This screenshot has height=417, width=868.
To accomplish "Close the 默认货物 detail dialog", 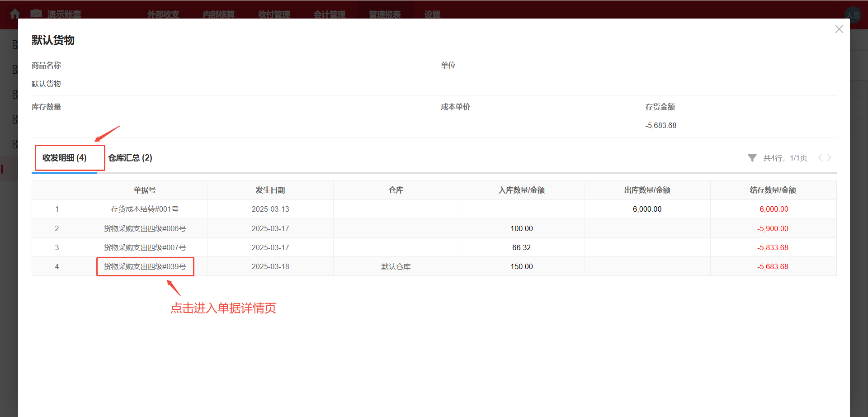I will coord(839,29).
